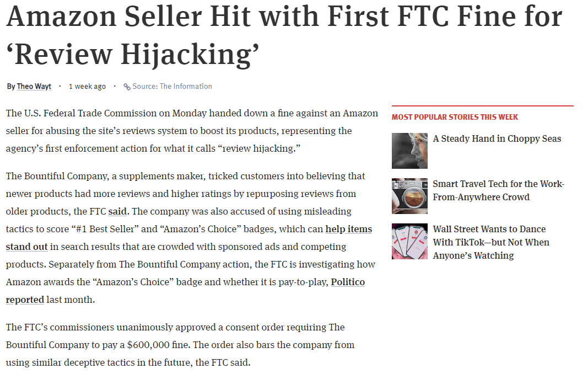
Task: Click the camera lens story thumbnail
Action: [409, 196]
